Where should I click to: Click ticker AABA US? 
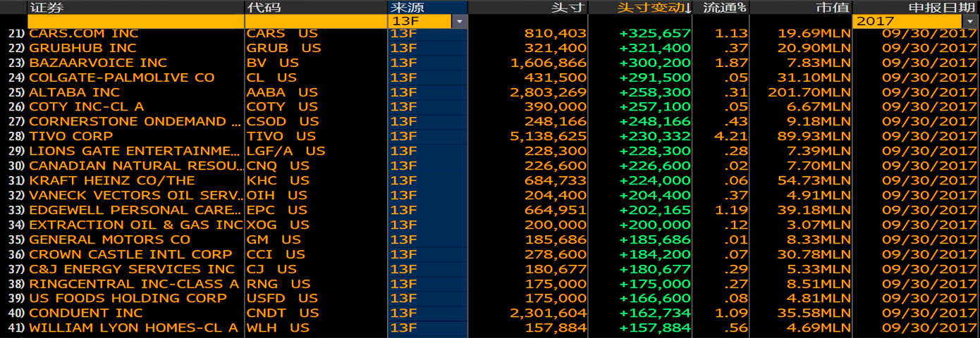pyautogui.click(x=282, y=92)
